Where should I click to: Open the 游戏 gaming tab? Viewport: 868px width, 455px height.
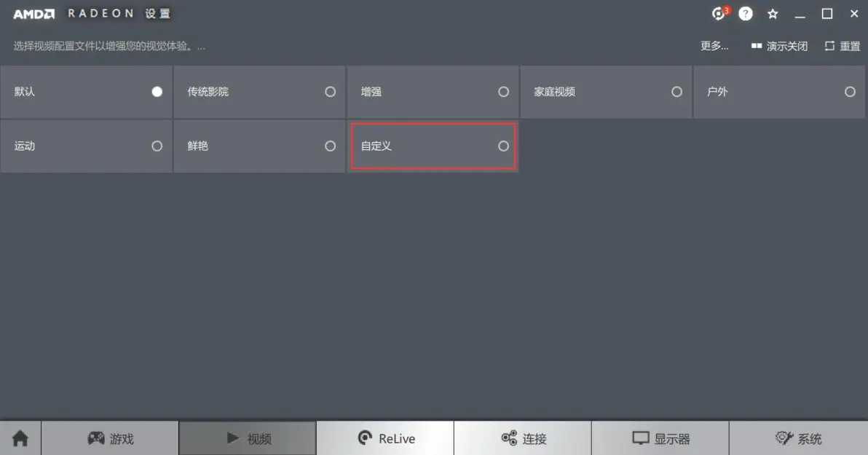click(x=110, y=438)
